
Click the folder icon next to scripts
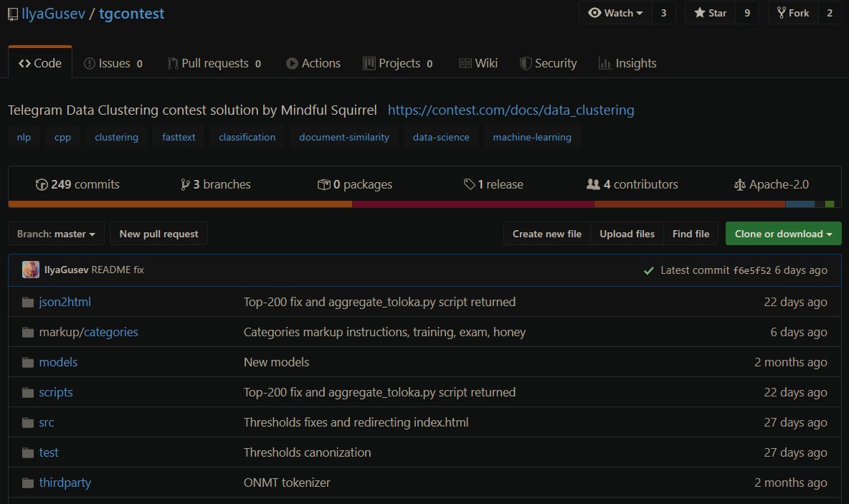click(28, 392)
